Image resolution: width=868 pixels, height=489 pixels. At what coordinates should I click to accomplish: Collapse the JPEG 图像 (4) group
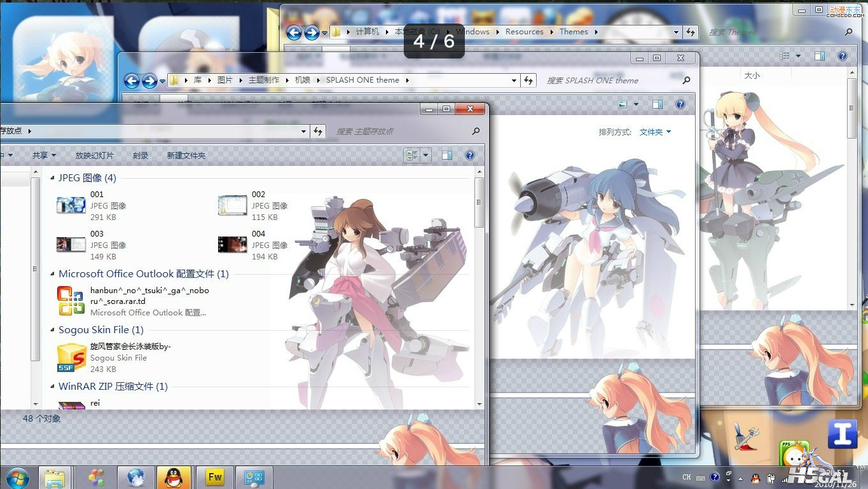tap(53, 178)
